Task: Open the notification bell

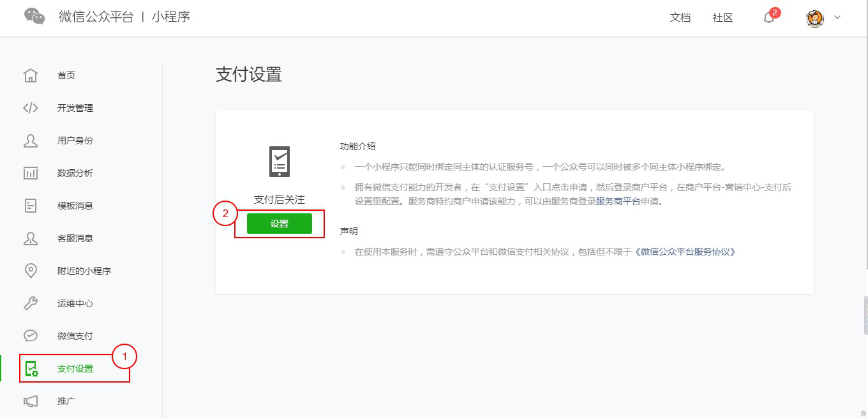Action: coord(769,18)
